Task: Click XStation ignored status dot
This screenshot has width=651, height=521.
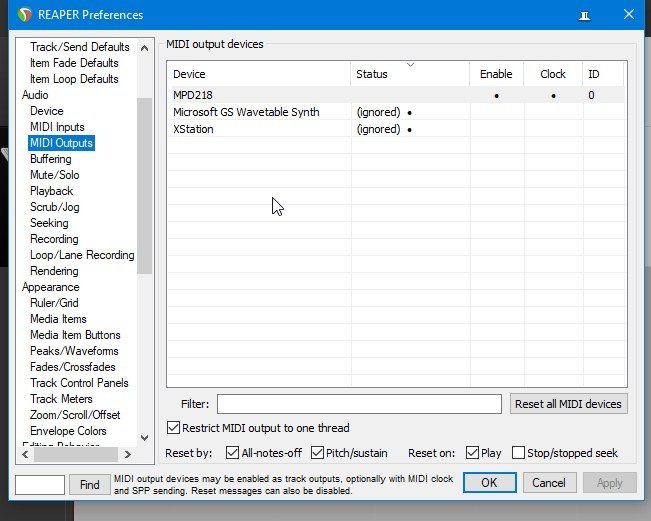Action: point(410,130)
